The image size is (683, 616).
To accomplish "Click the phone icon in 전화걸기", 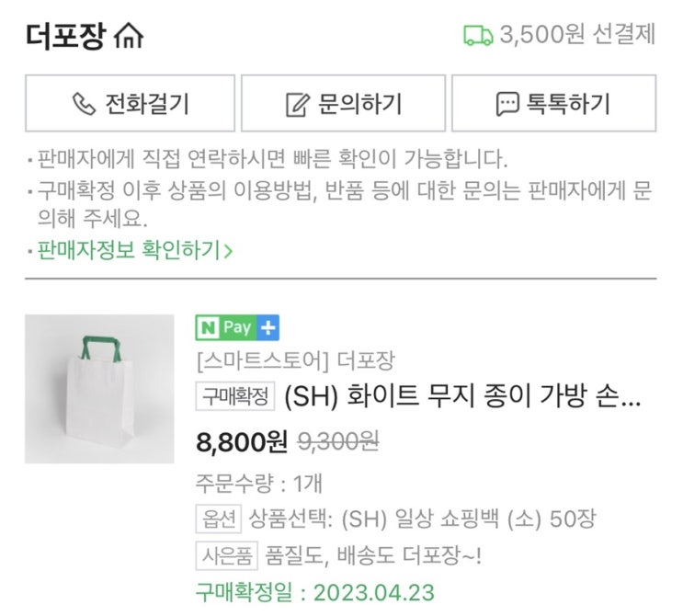I will pos(85,104).
